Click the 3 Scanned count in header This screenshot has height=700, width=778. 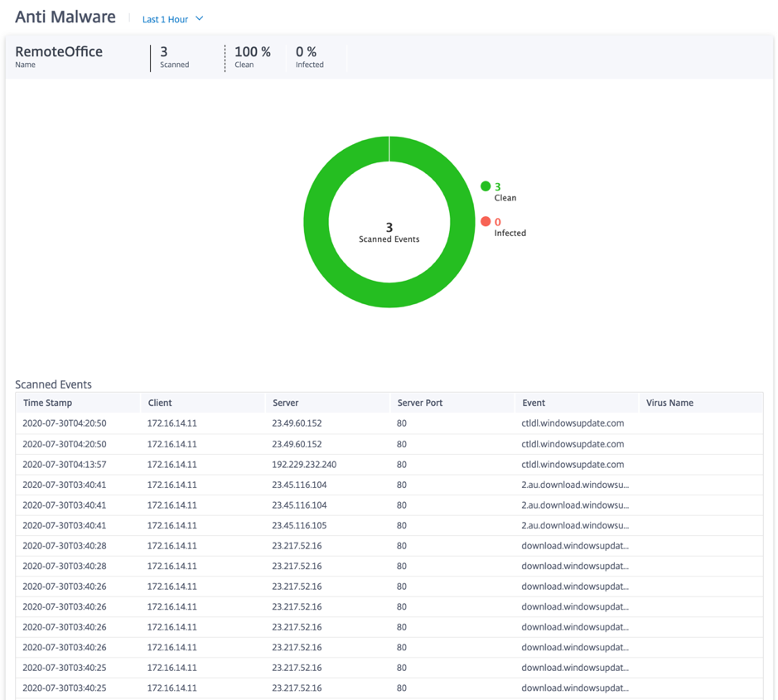pos(174,56)
